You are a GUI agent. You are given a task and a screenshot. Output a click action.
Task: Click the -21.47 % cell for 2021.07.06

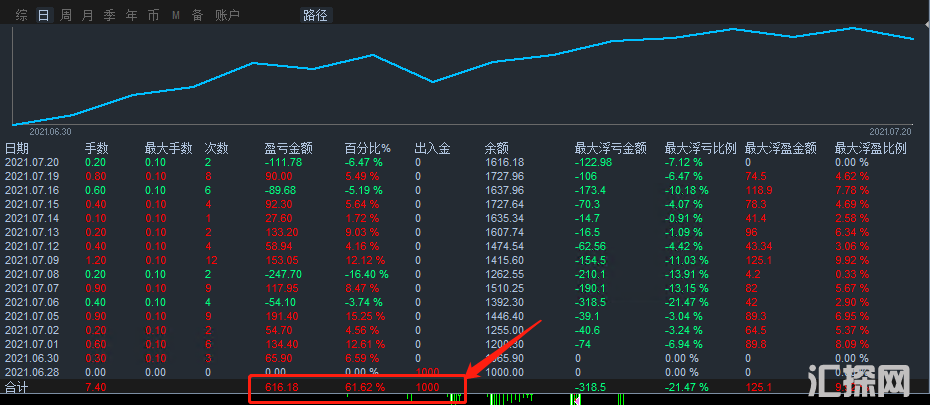tap(686, 302)
